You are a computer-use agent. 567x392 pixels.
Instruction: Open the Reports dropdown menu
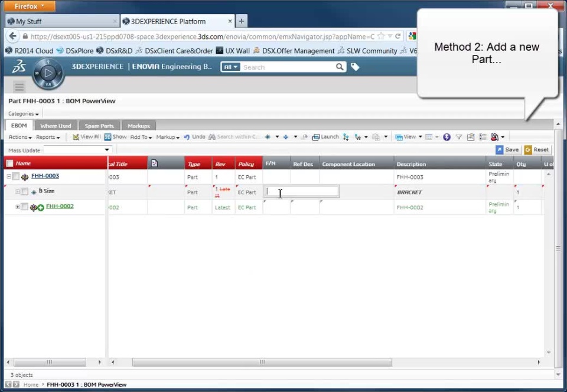point(48,138)
